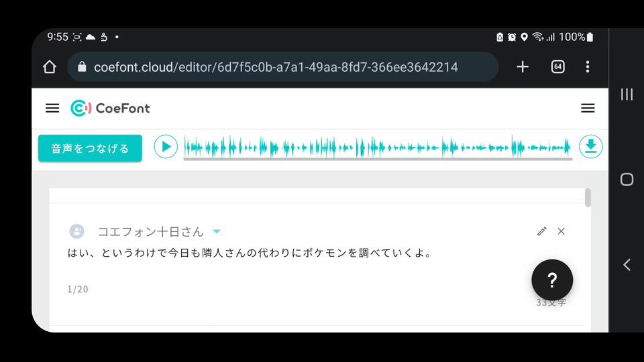Edit the line using the pencil icon
Viewport: 644px width, 362px height.
[x=542, y=231]
